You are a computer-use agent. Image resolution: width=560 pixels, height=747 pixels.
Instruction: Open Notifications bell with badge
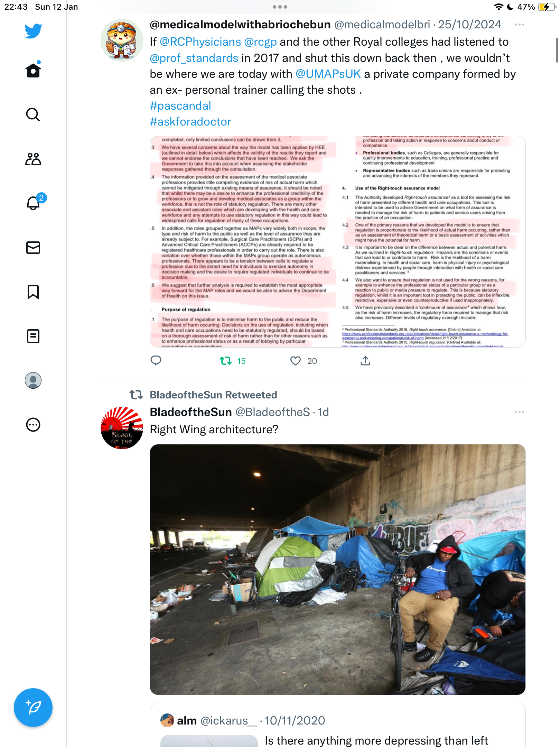click(x=34, y=203)
